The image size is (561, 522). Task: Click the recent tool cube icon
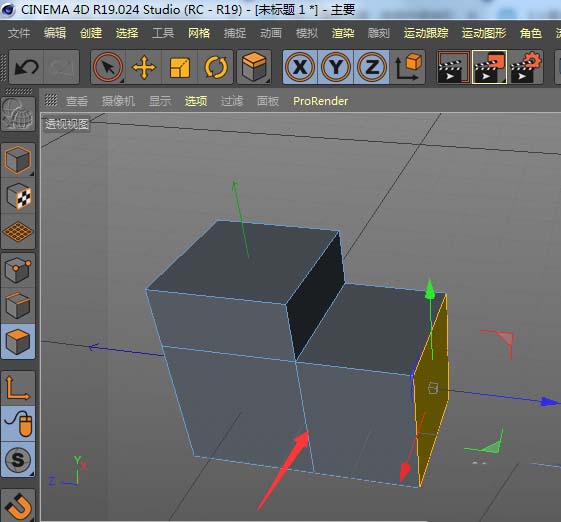pyautogui.click(x=254, y=67)
